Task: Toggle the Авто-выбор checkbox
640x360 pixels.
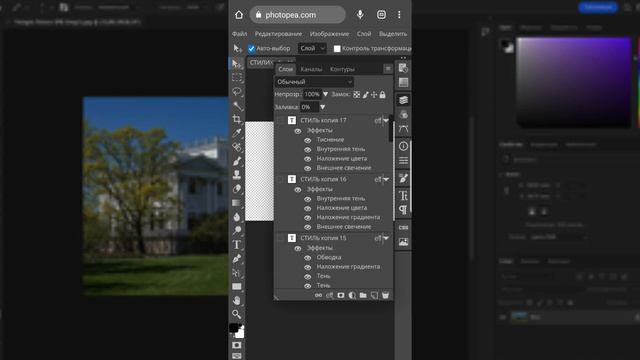Action: click(251, 49)
